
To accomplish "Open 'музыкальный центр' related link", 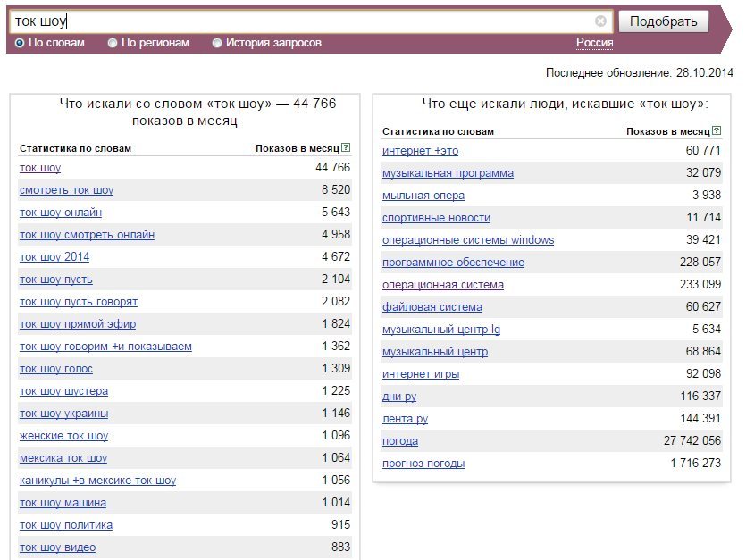I will tap(435, 353).
